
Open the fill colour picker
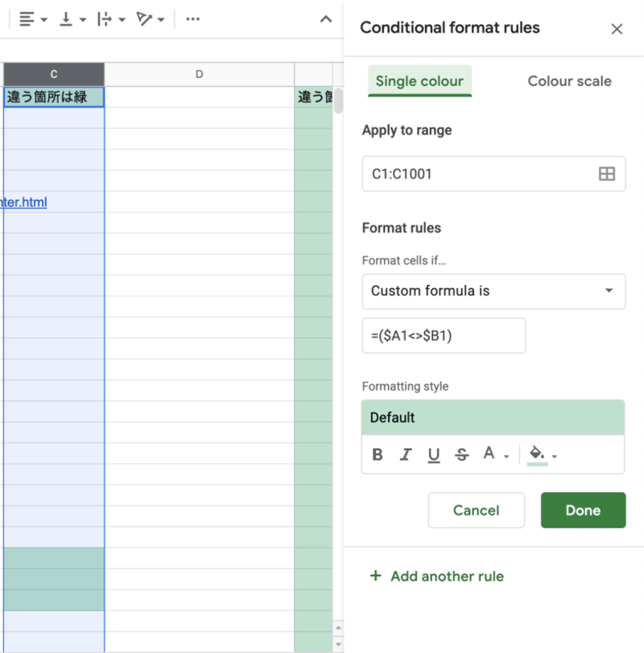click(538, 455)
